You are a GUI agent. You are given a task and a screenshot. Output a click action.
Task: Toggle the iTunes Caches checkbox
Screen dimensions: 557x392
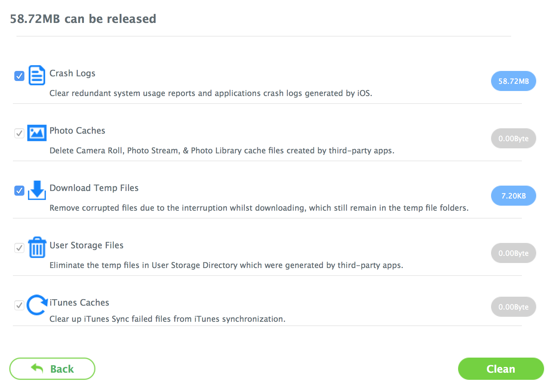[x=19, y=305]
